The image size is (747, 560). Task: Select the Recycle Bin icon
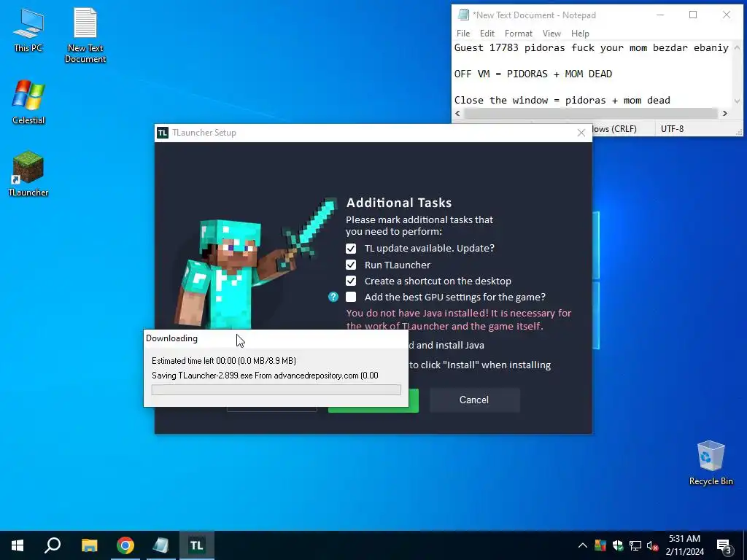pyautogui.click(x=711, y=462)
